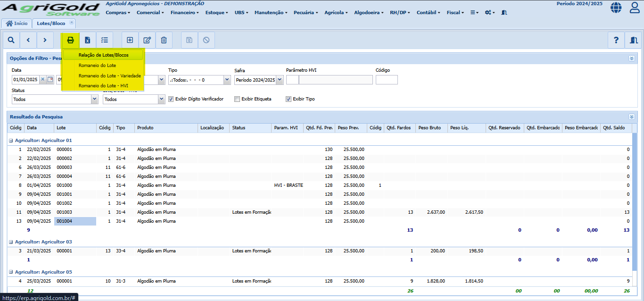The width and height of the screenshot is (644, 301).
Task: Open the RH/DP menu
Action: click(400, 13)
